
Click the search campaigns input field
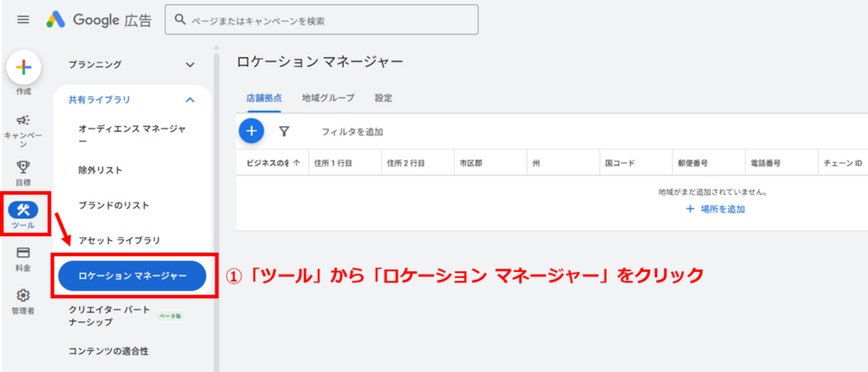(x=321, y=19)
